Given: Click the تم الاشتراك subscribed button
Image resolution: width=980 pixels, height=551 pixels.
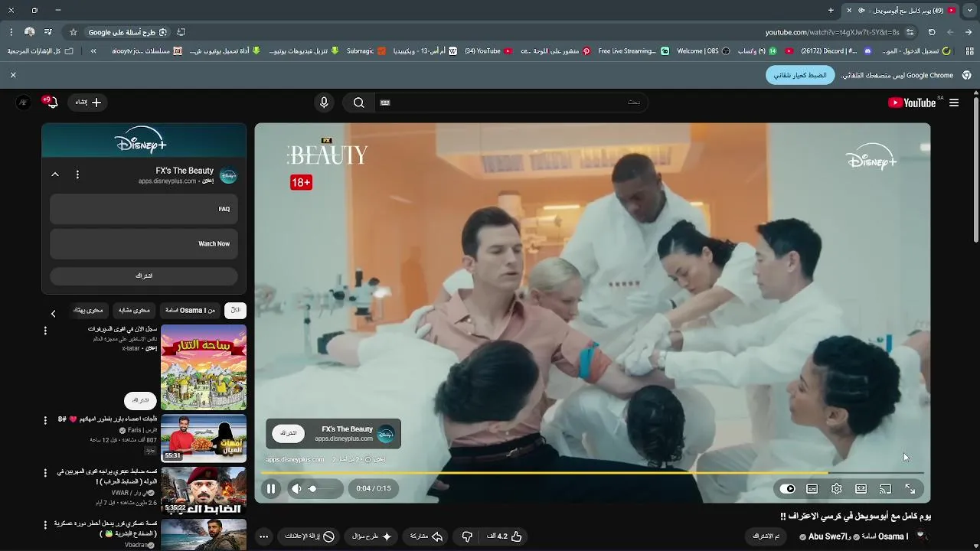Looking at the screenshot, I should click(x=766, y=536).
